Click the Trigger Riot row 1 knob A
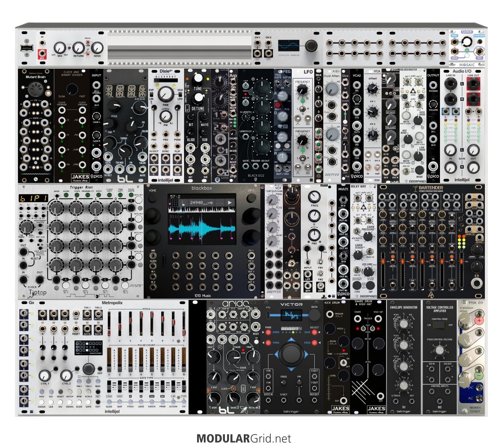This screenshot has width=488, height=448. [57, 208]
